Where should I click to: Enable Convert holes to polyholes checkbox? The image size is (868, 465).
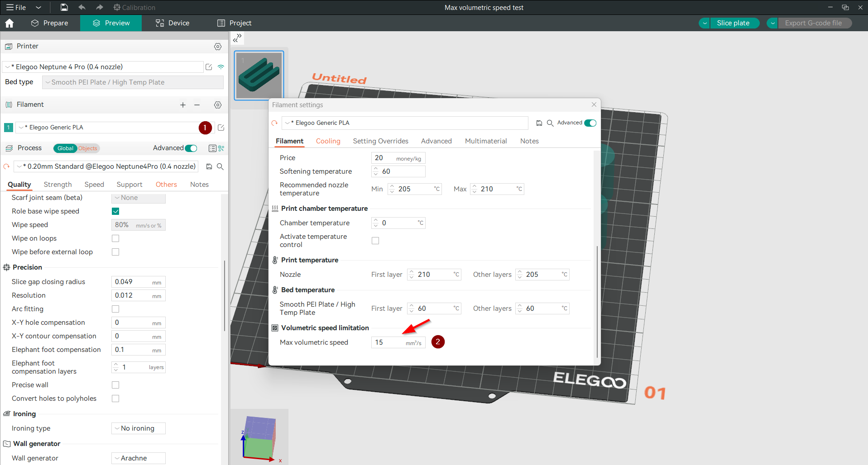115,399
